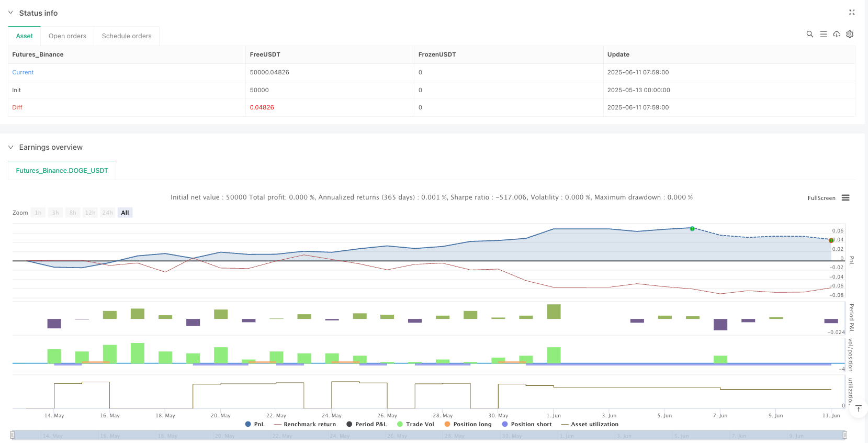Select the All zoom range button

[125, 213]
